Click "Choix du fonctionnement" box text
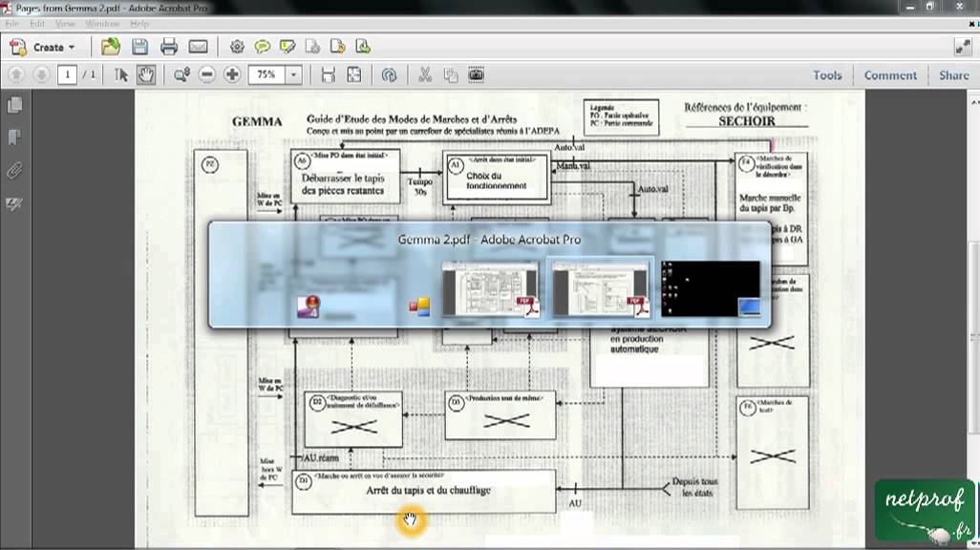Viewport: 980px width, 550px height. pyautogui.click(x=497, y=180)
